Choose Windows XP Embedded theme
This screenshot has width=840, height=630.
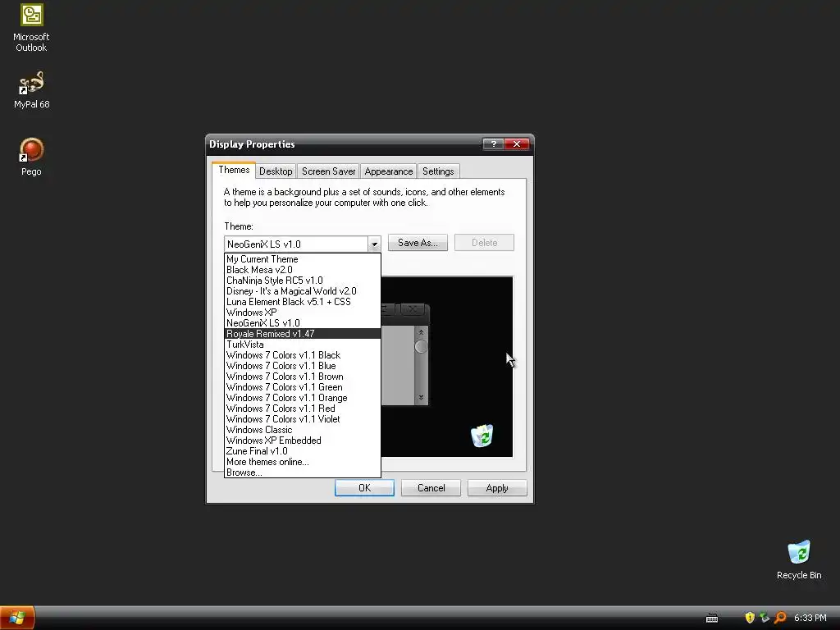(302, 441)
